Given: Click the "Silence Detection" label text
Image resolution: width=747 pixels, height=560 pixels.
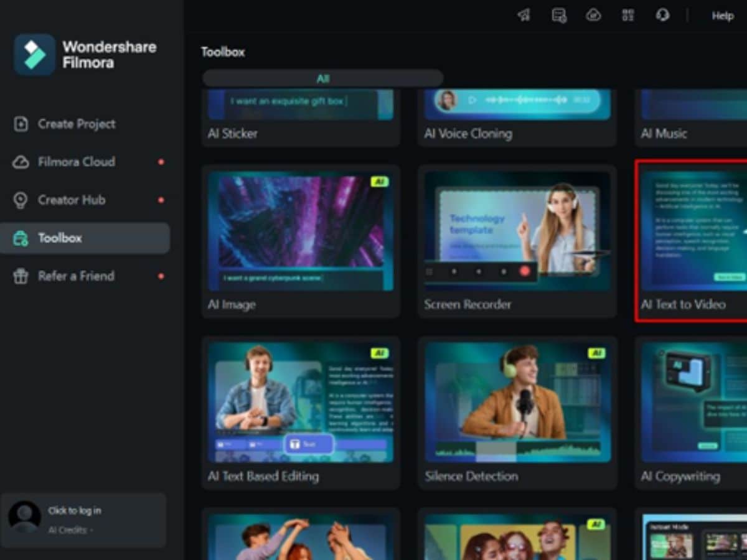Looking at the screenshot, I should coord(471,477).
